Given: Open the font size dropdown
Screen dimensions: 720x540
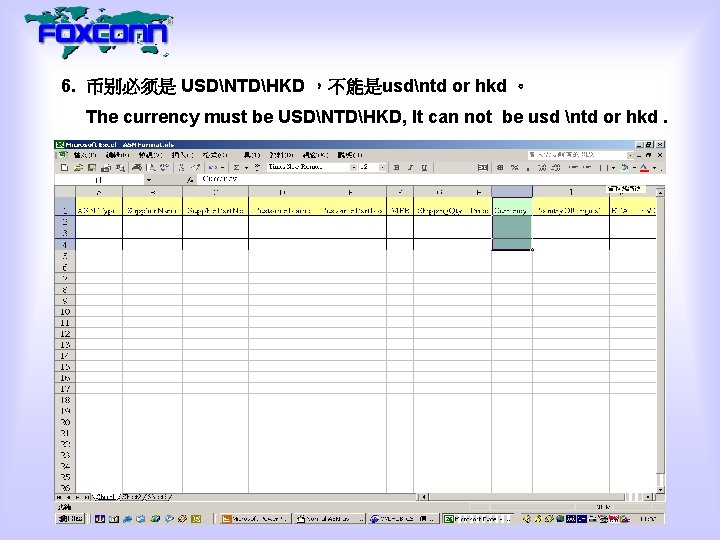Looking at the screenshot, I should pyautogui.click(x=382, y=168).
